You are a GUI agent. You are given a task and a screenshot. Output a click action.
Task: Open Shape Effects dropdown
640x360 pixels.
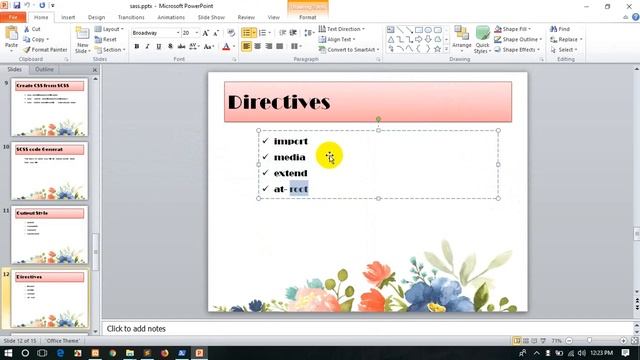(517, 49)
